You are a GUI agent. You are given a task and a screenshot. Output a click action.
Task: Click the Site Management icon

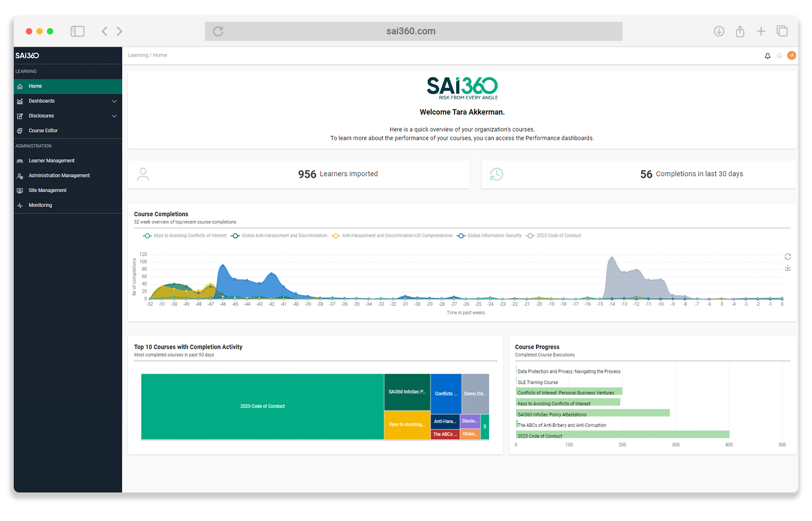(20, 190)
